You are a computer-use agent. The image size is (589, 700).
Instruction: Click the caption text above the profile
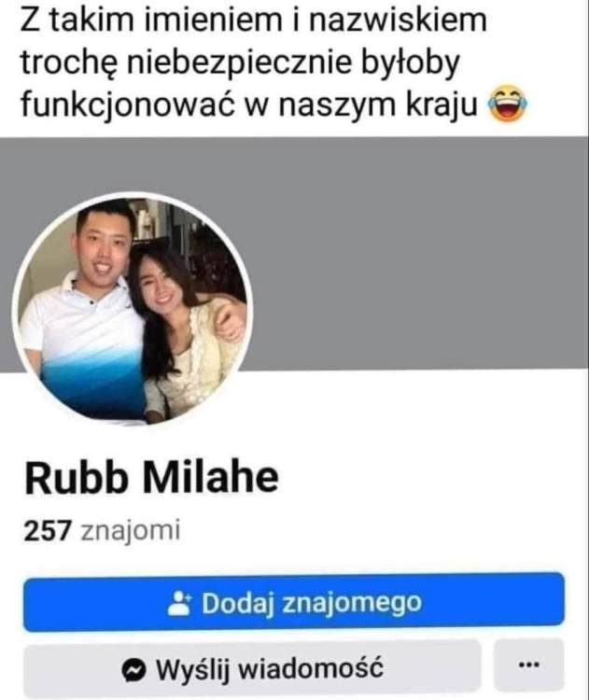pos(273,62)
